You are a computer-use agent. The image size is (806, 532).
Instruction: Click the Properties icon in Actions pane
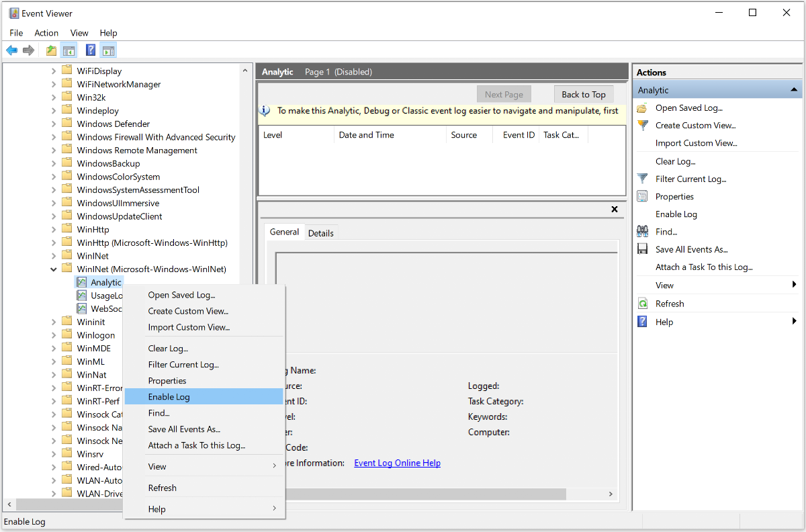643,197
